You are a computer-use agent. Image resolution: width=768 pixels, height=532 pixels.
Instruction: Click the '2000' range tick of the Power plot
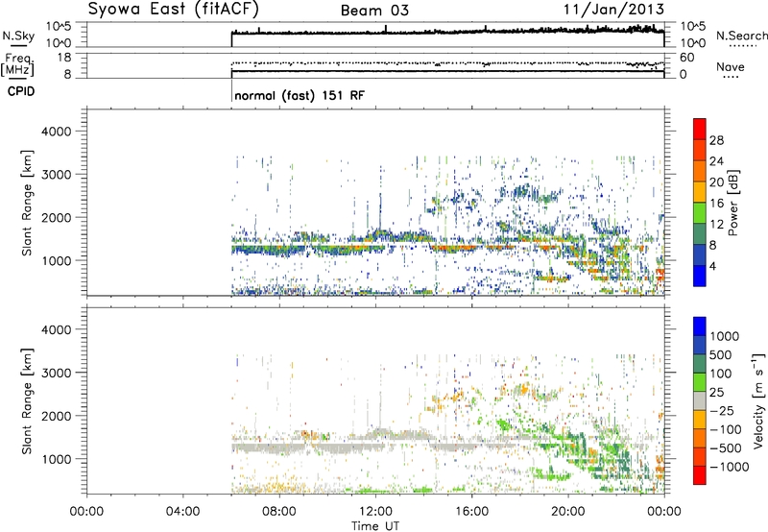click(56, 217)
